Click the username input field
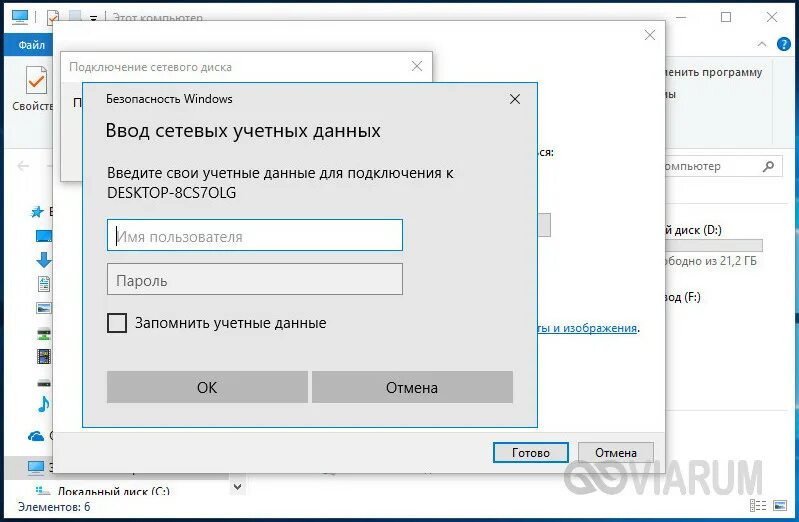Screen dimensions: 799x522 pyautogui.click(x=255, y=235)
